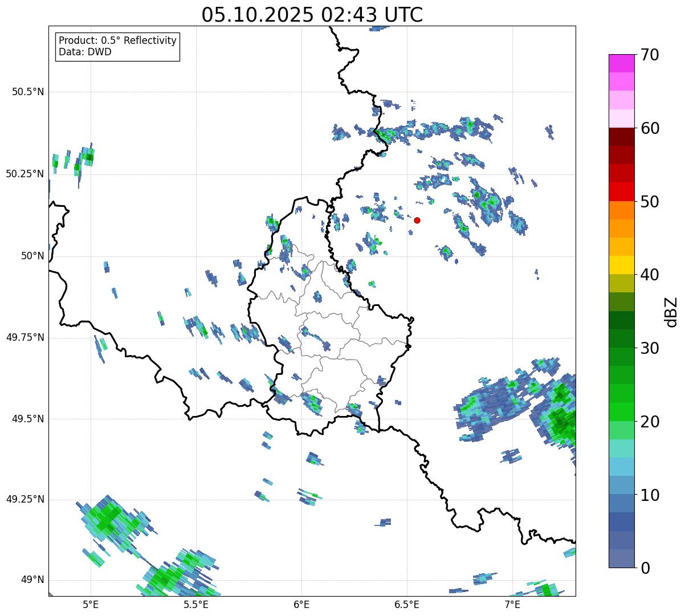Click the 'Data: DWD' text
Viewport: 685px width, 616px height.
tap(85, 52)
